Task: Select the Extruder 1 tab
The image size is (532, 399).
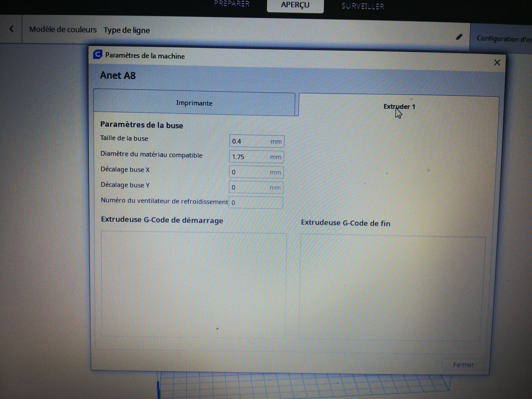Action: [x=399, y=107]
